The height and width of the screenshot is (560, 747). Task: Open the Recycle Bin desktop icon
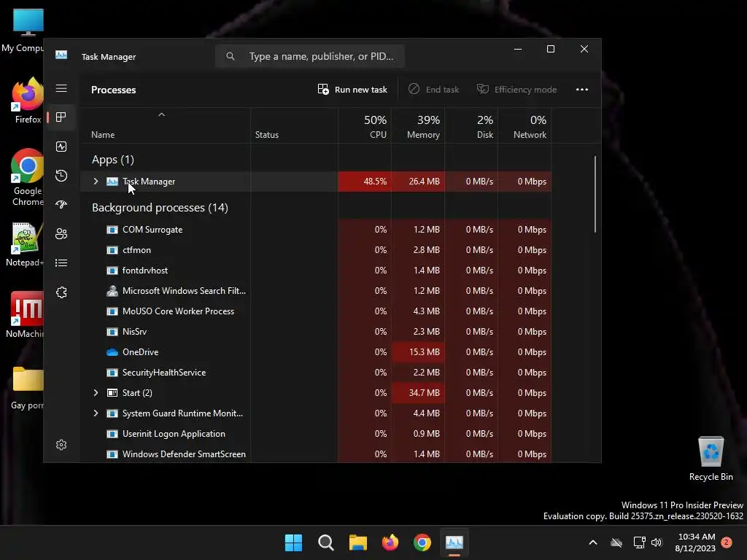click(x=711, y=459)
